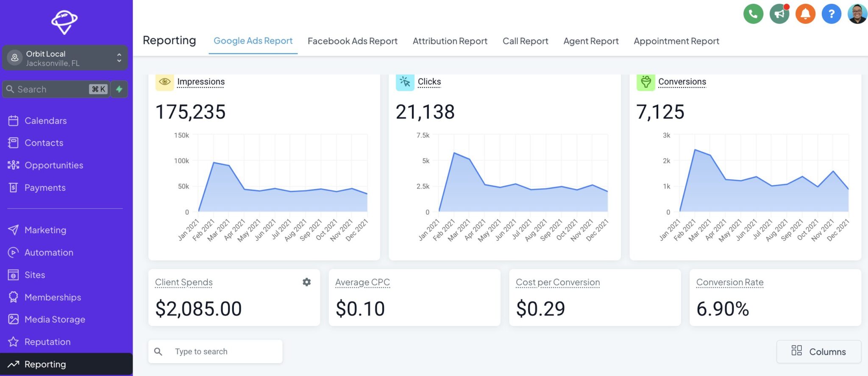Image resolution: width=868 pixels, height=376 pixels.
Task: Click the magnifier icon in table search
Action: pos(158,351)
